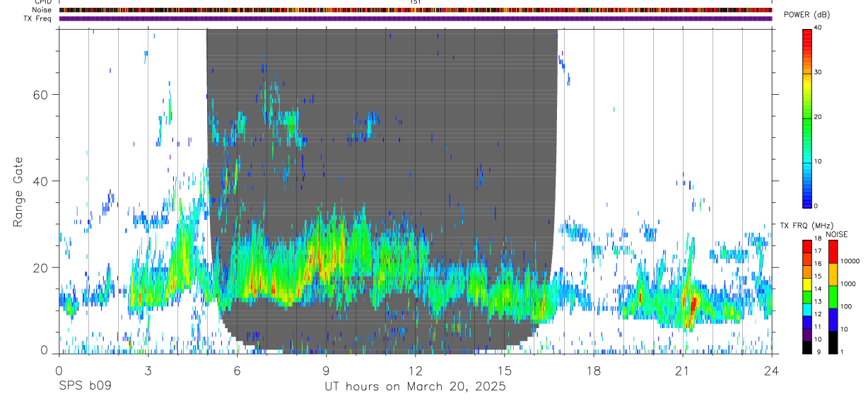The height and width of the screenshot is (401, 868).
Task: Click the "TX Freq" row label
Action: click(37, 18)
